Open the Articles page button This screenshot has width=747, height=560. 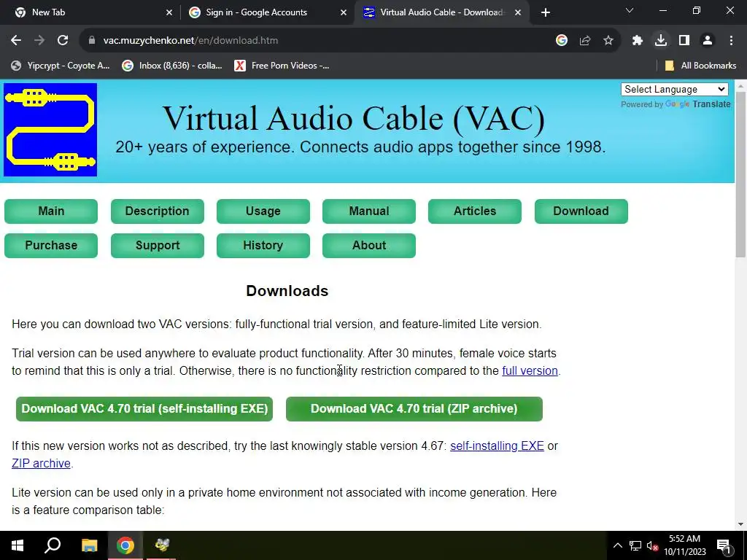[x=474, y=211]
